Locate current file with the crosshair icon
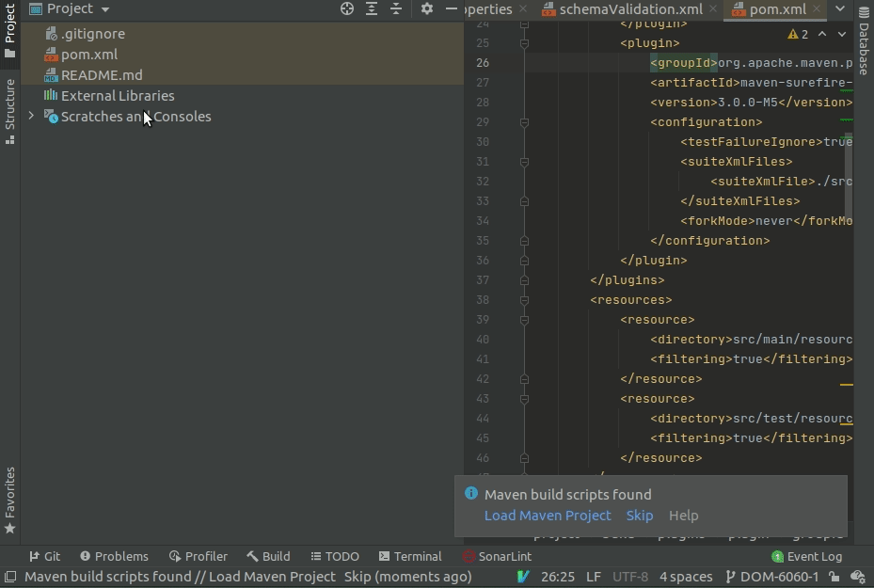Viewport: 874px width, 588px height. pyautogui.click(x=346, y=8)
